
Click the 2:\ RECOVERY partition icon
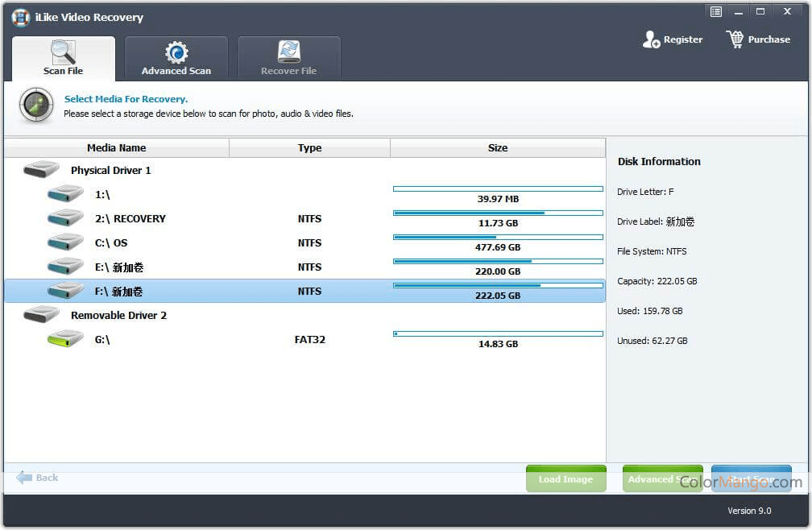pyautogui.click(x=65, y=218)
